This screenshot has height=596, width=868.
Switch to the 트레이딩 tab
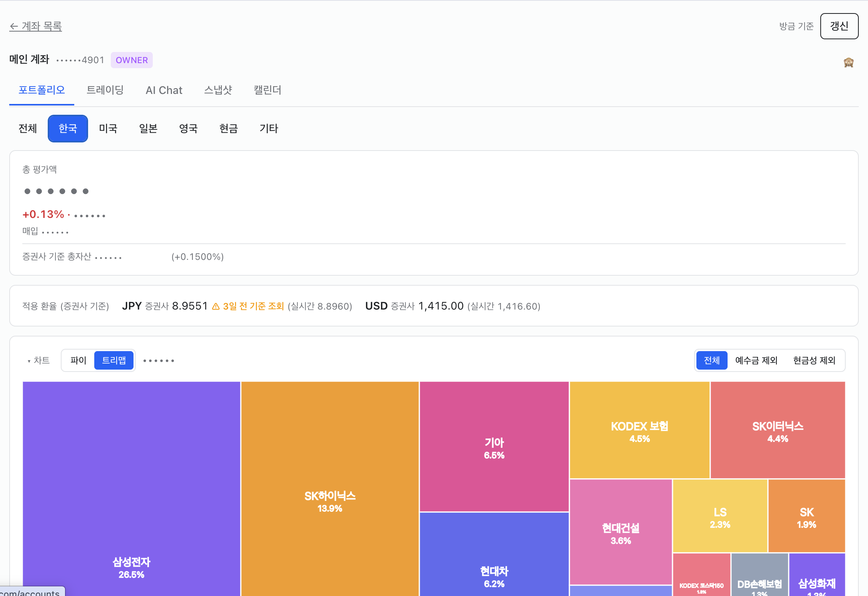click(105, 90)
